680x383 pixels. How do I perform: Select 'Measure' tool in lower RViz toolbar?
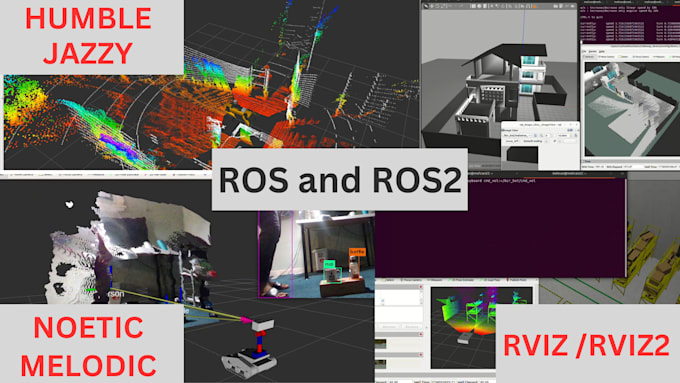click(x=435, y=280)
